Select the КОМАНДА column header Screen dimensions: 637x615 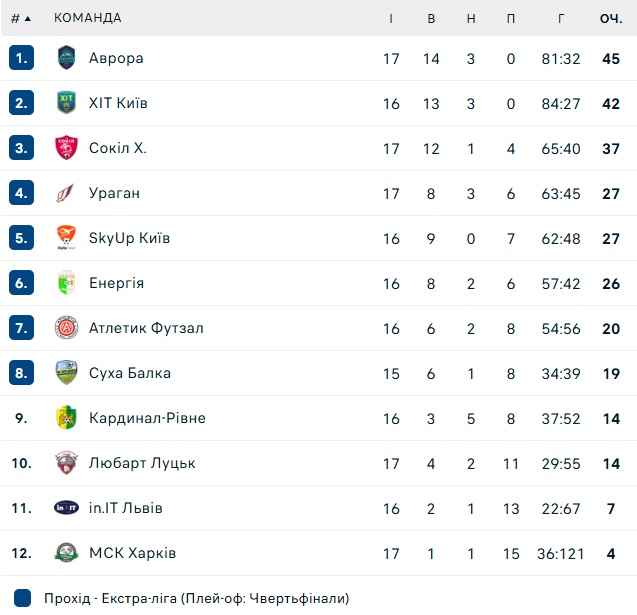pos(88,18)
